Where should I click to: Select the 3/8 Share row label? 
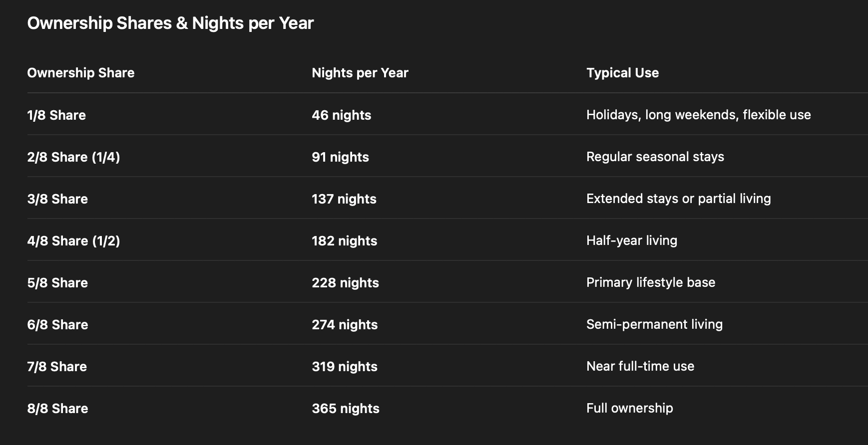57,199
